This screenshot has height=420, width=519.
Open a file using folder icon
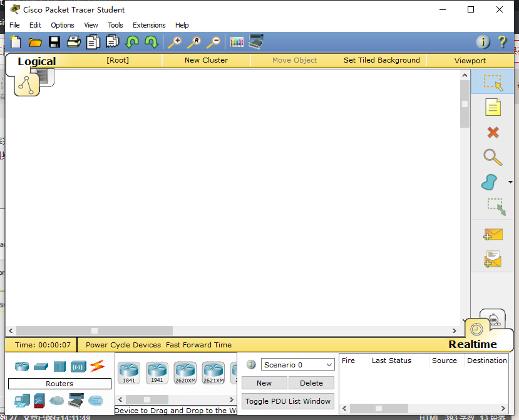[x=35, y=43]
